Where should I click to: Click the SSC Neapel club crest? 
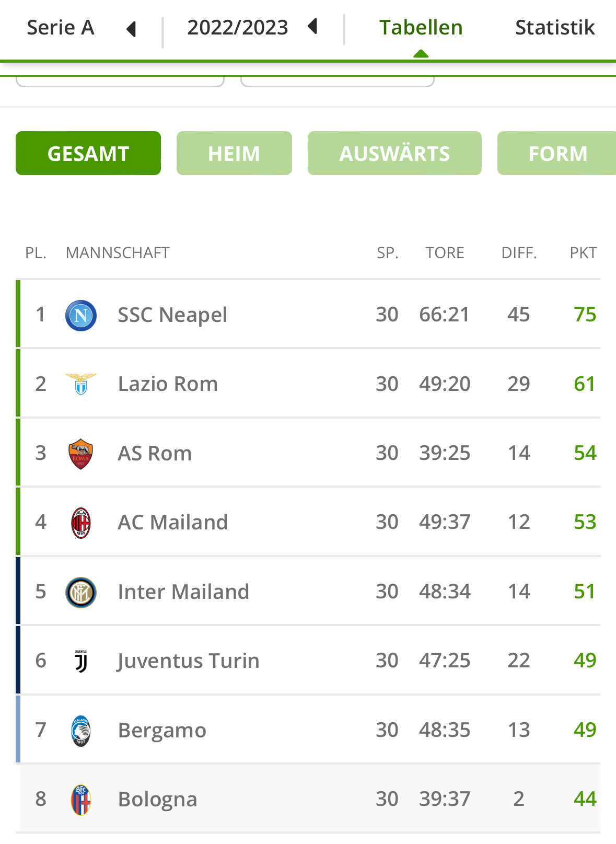coord(81,316)
